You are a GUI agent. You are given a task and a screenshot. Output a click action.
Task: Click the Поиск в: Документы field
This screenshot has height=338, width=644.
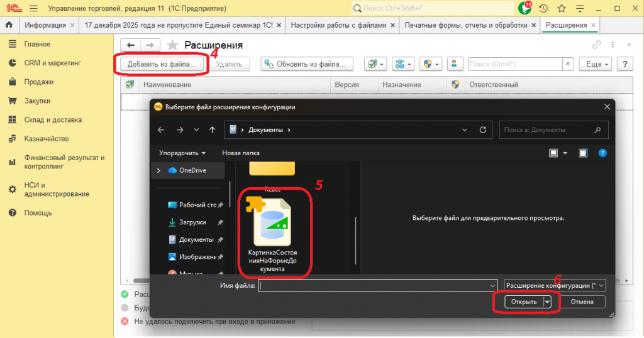coord(553,129)
